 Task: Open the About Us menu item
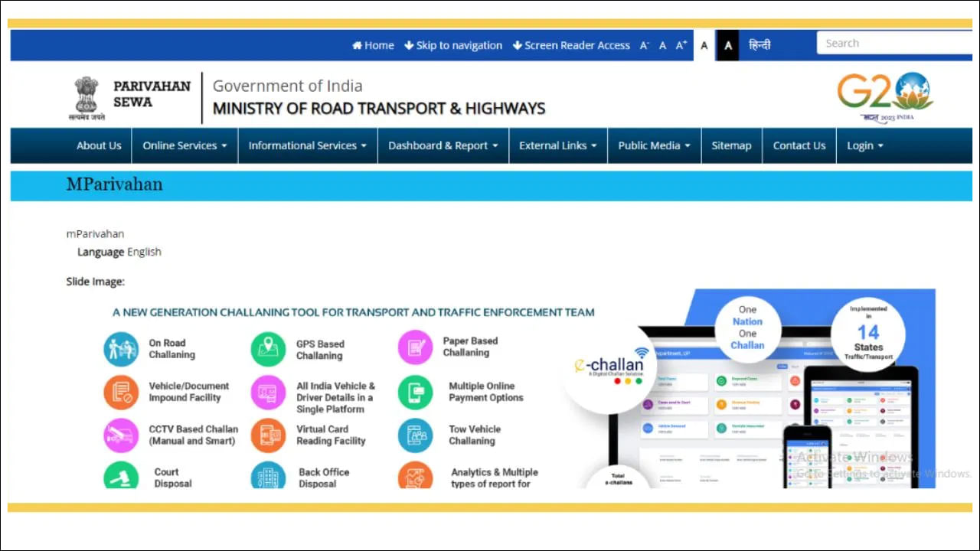99,145
